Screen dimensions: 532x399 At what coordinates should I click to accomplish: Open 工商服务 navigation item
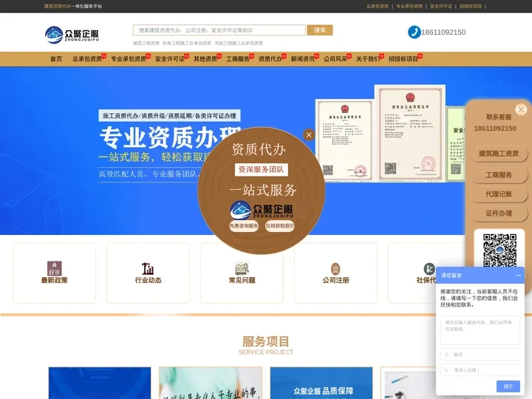pos(238,59)
